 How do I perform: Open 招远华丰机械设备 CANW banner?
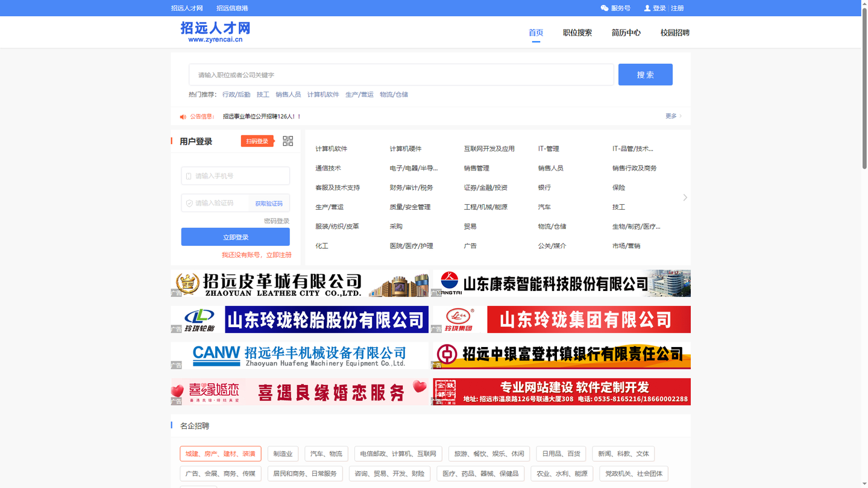pos(300,355)
